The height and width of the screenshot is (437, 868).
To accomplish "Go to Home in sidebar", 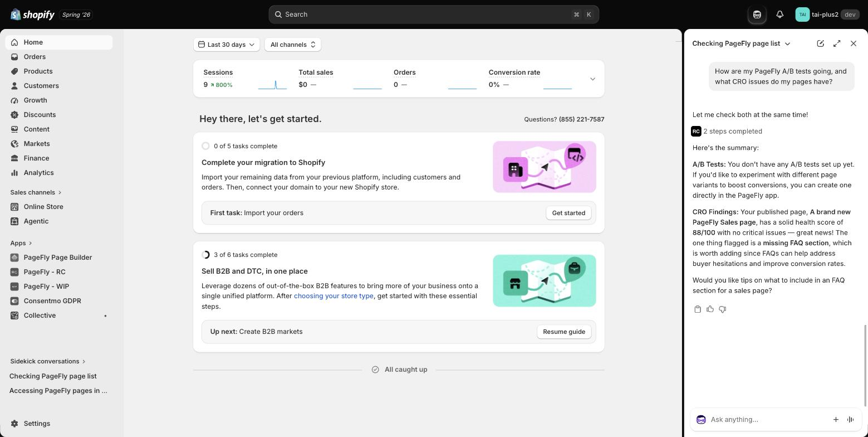I will 58,42.
